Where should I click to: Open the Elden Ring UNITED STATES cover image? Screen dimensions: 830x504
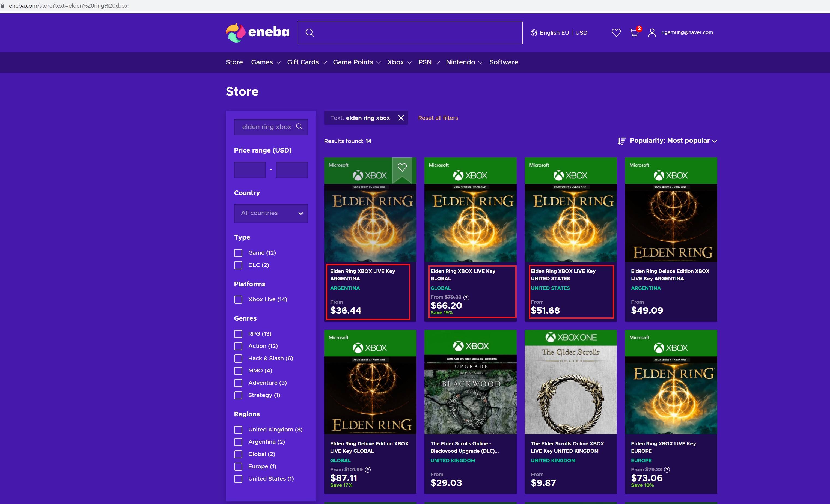pyautogui.click(x=571, y=210)
